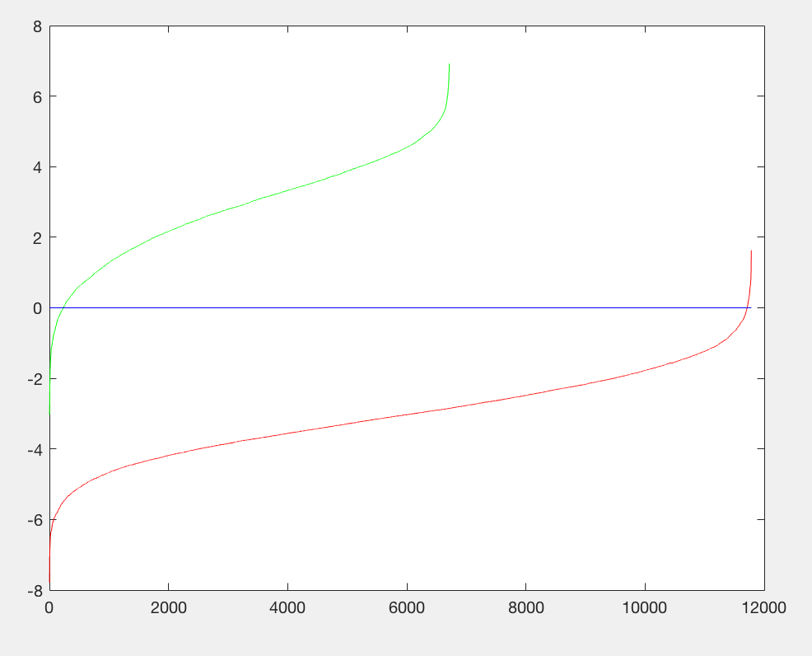Click the y-axis tick label -4
Screen dimensions: 812x656
pyautogui.click(x=35, y=449)
